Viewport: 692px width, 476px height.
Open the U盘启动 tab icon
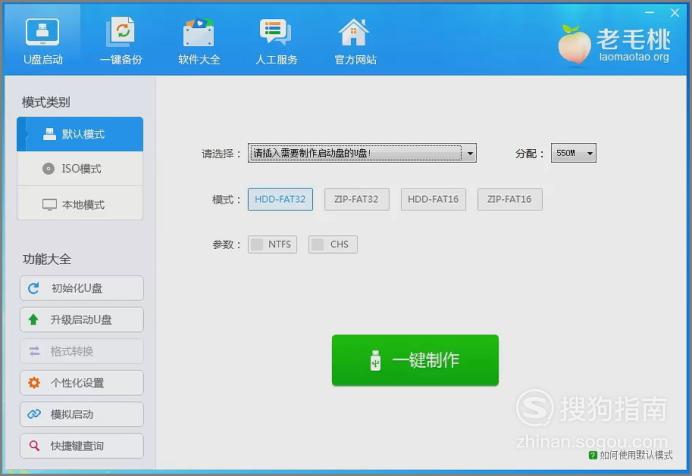pyautogui.click(x=42, y=32)
